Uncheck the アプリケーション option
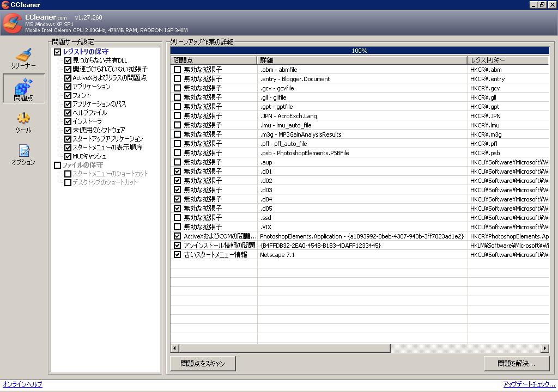558x392 pixels. tap(68, 87)
